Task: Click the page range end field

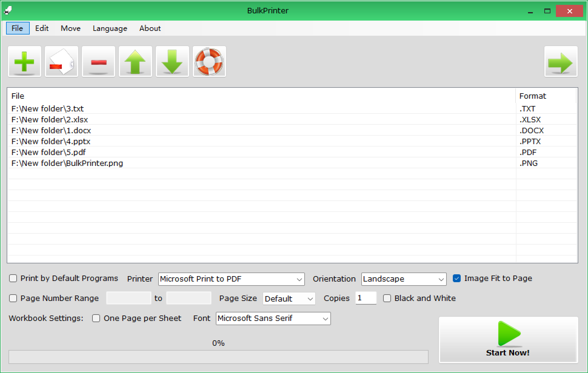Action: [189, 298]
